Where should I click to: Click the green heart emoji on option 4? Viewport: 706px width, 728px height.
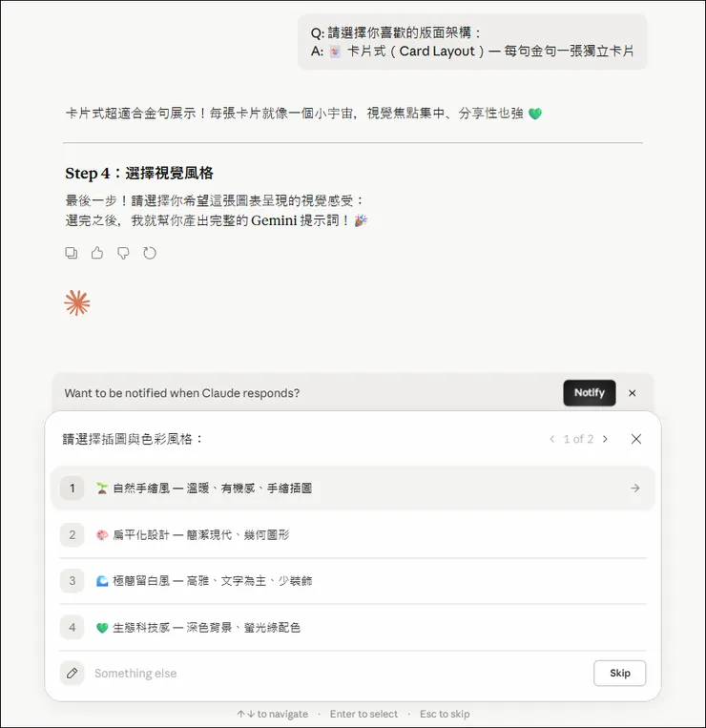(102, 628)
